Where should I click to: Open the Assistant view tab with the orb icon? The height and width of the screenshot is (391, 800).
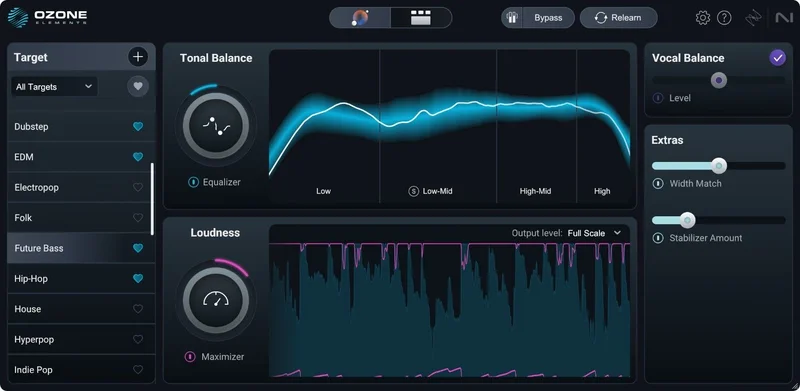[360, 18]
